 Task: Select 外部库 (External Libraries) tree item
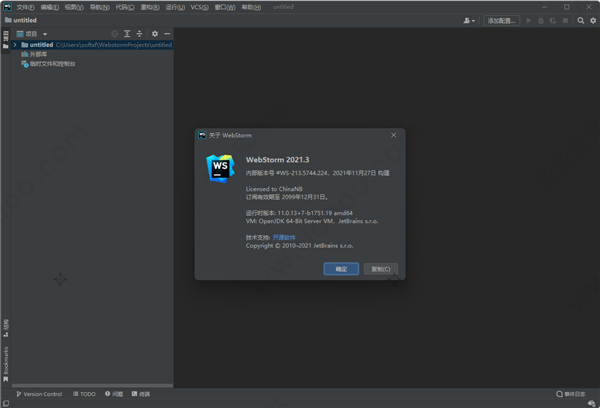[x=34, y=54]
